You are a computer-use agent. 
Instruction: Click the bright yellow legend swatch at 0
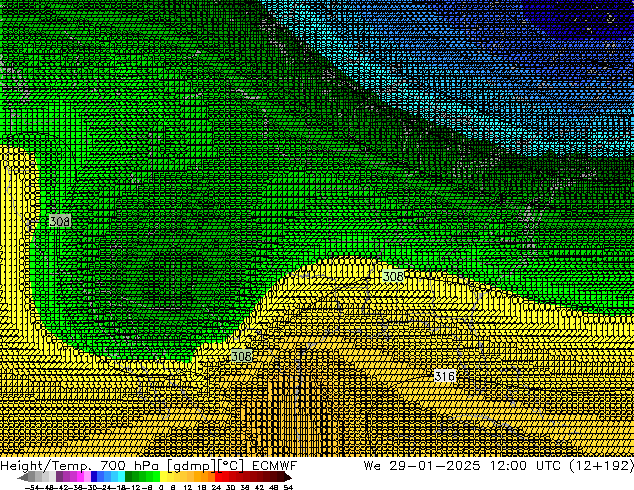tap(164, 477)
